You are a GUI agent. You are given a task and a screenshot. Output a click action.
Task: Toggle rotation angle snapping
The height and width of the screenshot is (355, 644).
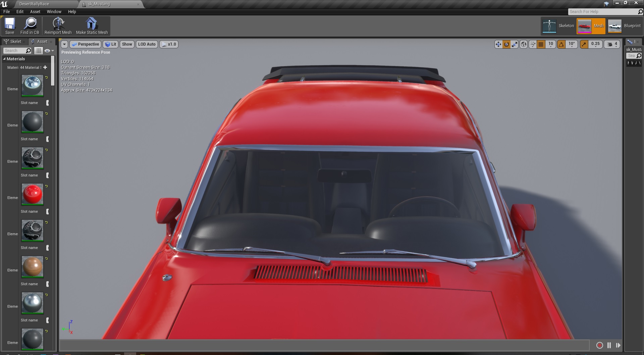click(x=561, y=44)
